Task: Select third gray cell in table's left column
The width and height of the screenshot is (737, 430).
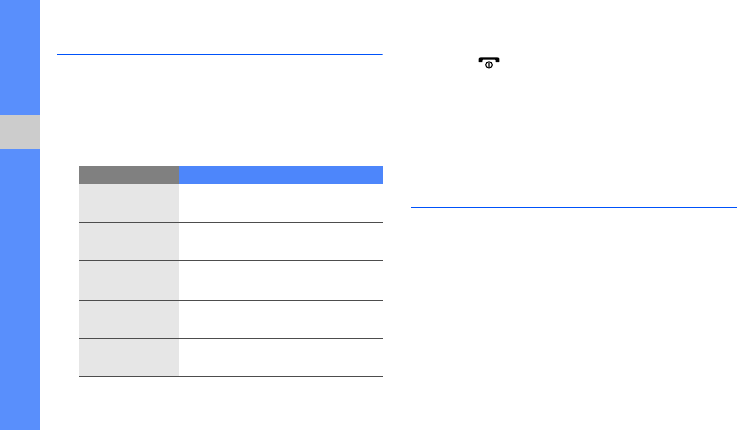Action: click(x=129, y=280)
